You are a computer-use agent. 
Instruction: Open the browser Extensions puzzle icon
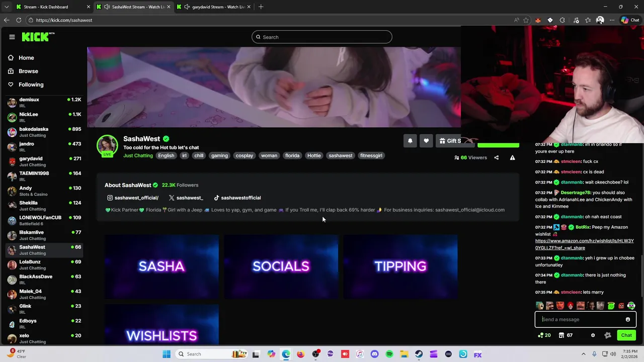tap(562, 20)
